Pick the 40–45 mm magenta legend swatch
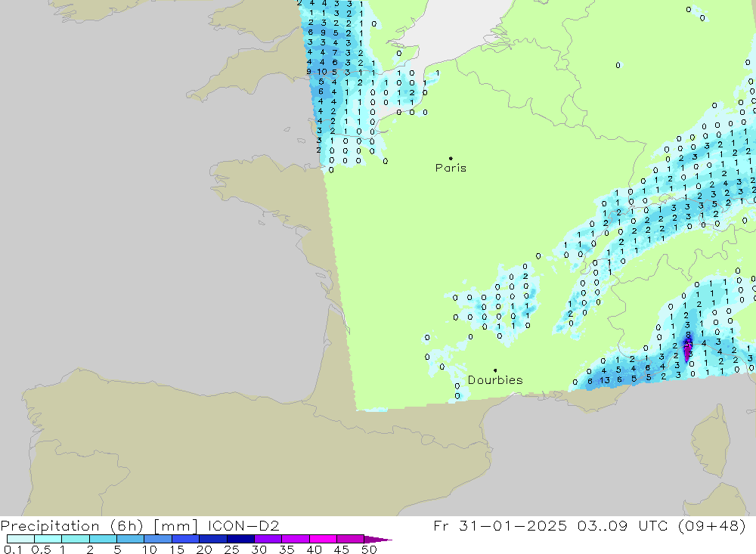 (323, 539)
